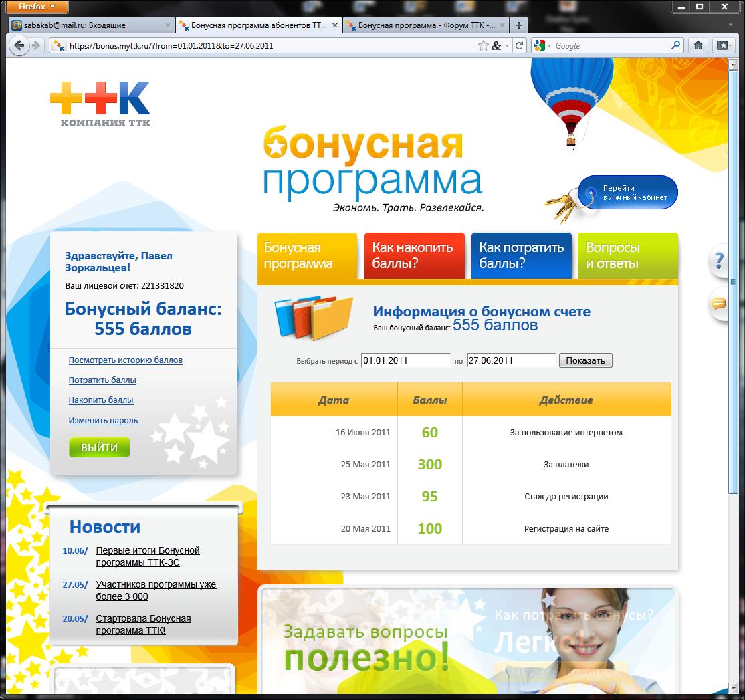Click the Задавать вопросы полезно banner
The width and height of the screenshot is (745, 700).
tap(468, 640)
